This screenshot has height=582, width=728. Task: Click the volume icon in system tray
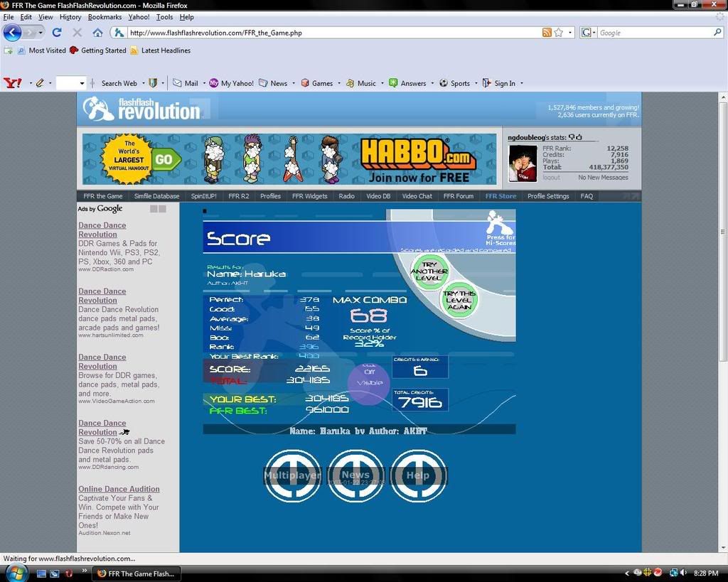pyautogui.click(x=682, y=573)
